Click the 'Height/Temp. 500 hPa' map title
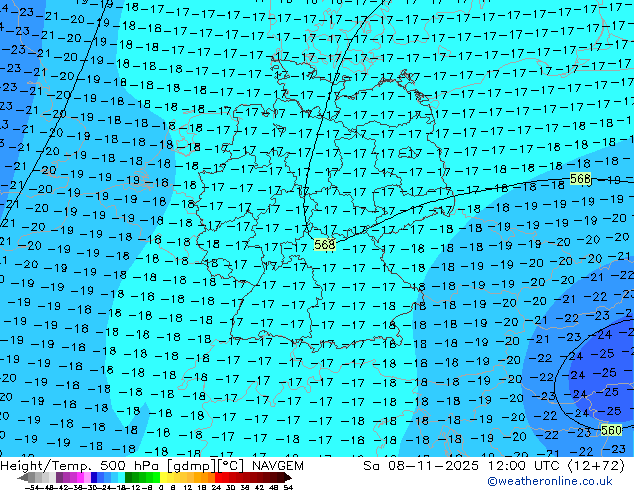This screenshot has height=490, width=634. pyautogui.click(x=80, y=466)
